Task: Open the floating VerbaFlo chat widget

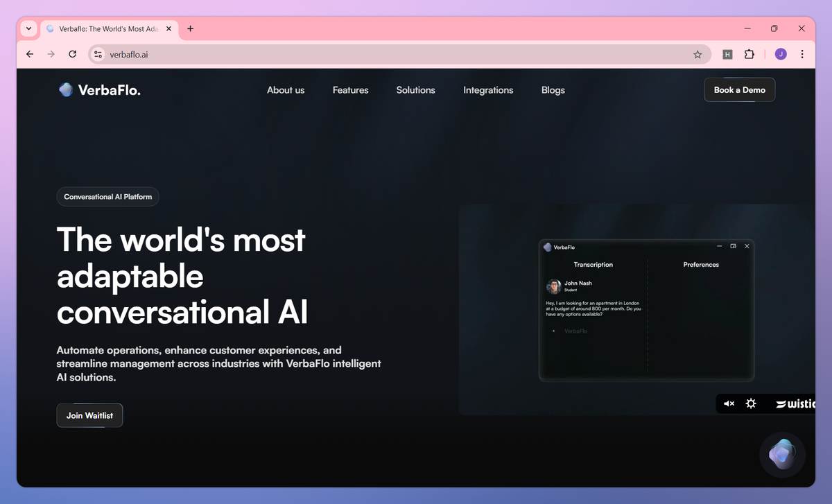Action: [782, 455]
